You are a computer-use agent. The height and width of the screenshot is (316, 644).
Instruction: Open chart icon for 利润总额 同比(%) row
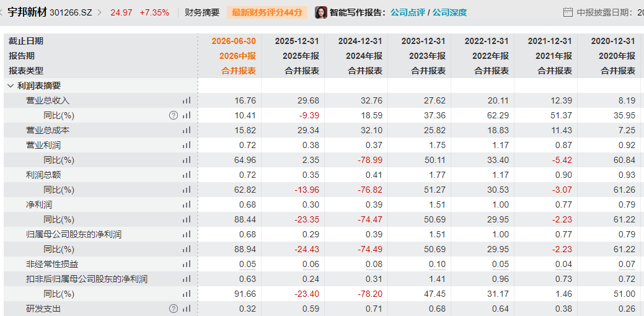pyautogui.click(x=187, y=190)
